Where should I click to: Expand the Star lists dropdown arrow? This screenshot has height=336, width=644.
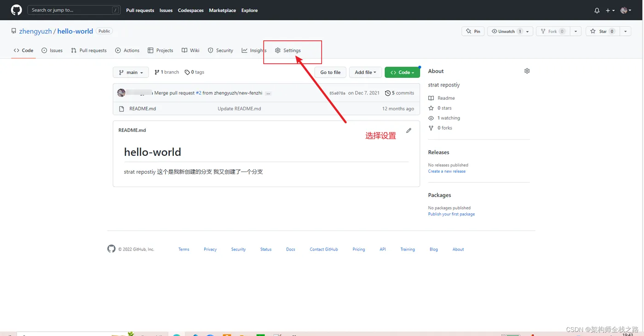625,31
